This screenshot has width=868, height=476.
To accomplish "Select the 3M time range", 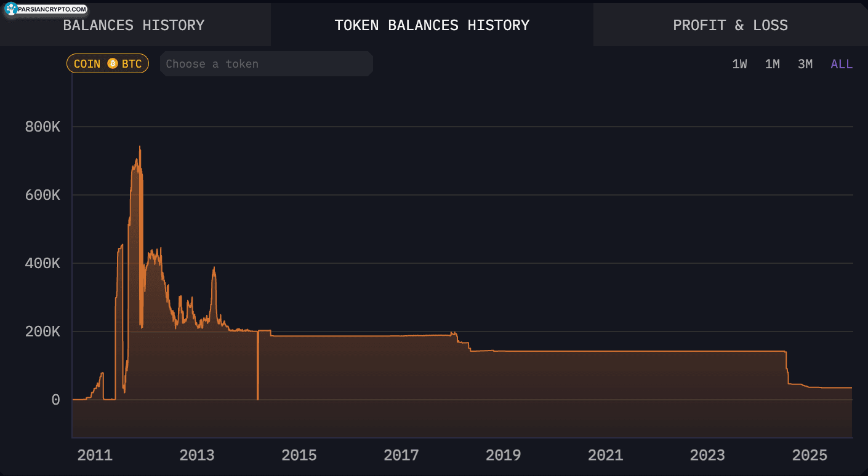I will pos(805,64).
